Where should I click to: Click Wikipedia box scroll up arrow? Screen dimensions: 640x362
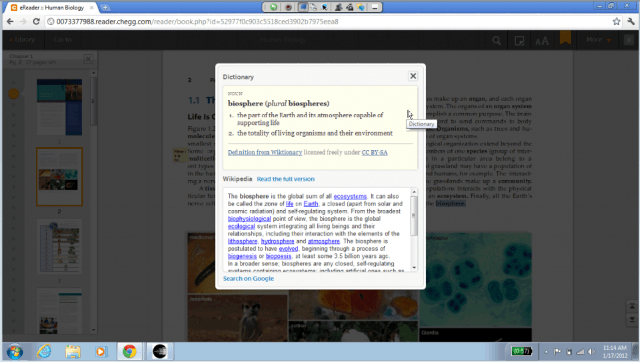414,192
